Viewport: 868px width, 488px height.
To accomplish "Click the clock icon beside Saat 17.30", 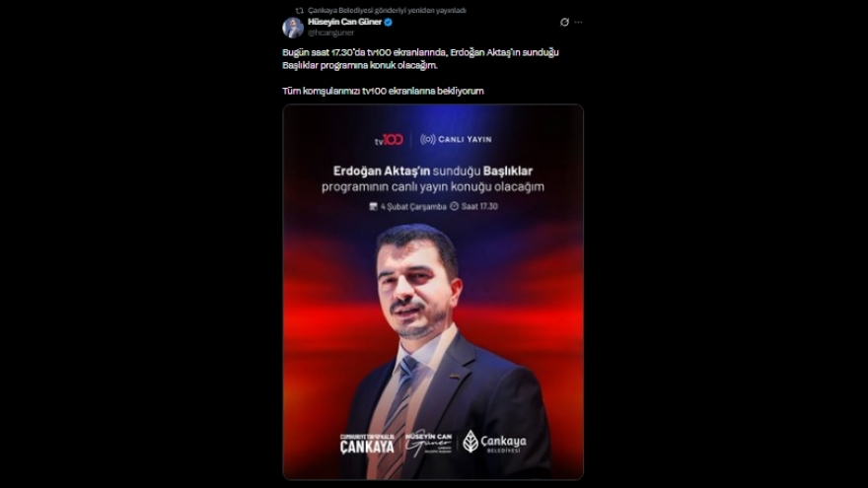I will click(x=454, y=206).
